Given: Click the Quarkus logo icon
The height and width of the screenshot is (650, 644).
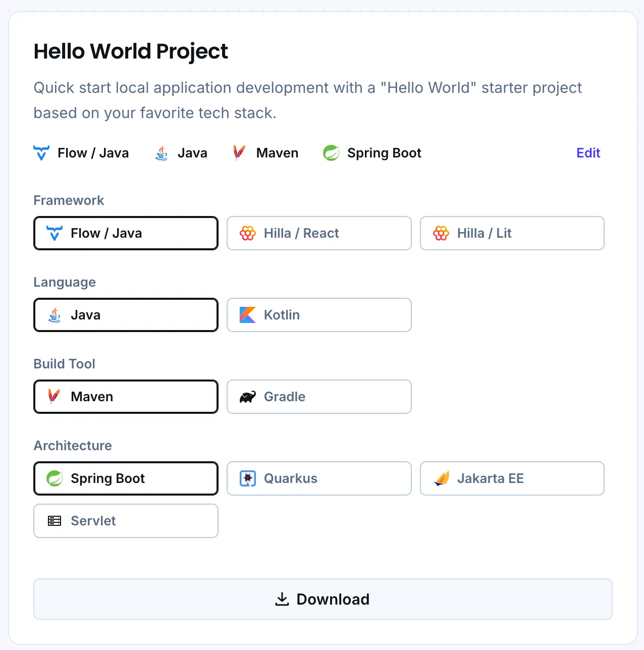Looking at the screenshot, I should [248, 478].
